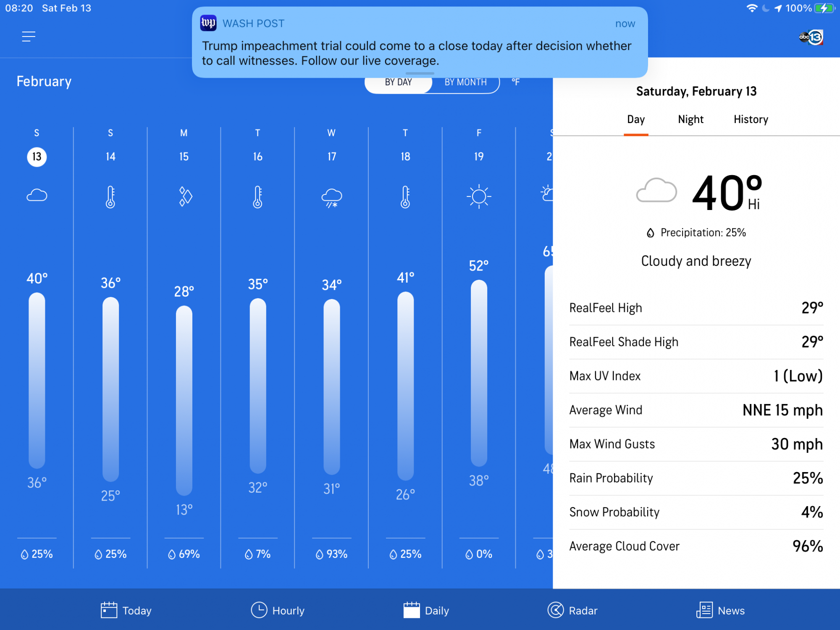Tap the thermometer icon for Sunday 14
Screen dimensions: 840x630
110,197
